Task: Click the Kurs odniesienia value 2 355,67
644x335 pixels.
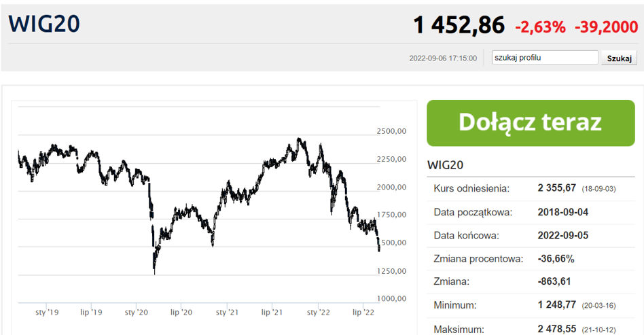Action: (x=557, y=188)
